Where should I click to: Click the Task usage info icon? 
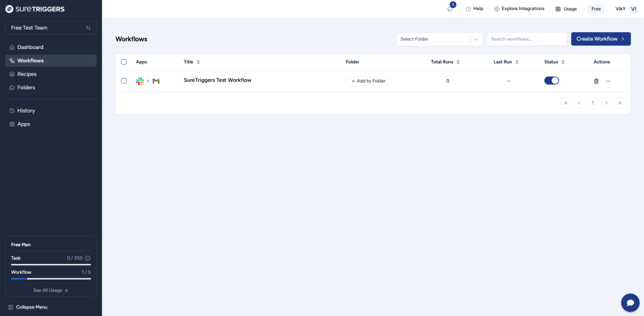87,258
